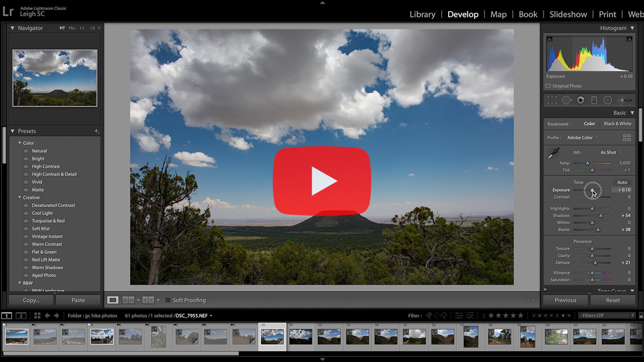The height and width of the screenshot is (362, 644).
Task: Click the Reset button
Action: point(612,300)
